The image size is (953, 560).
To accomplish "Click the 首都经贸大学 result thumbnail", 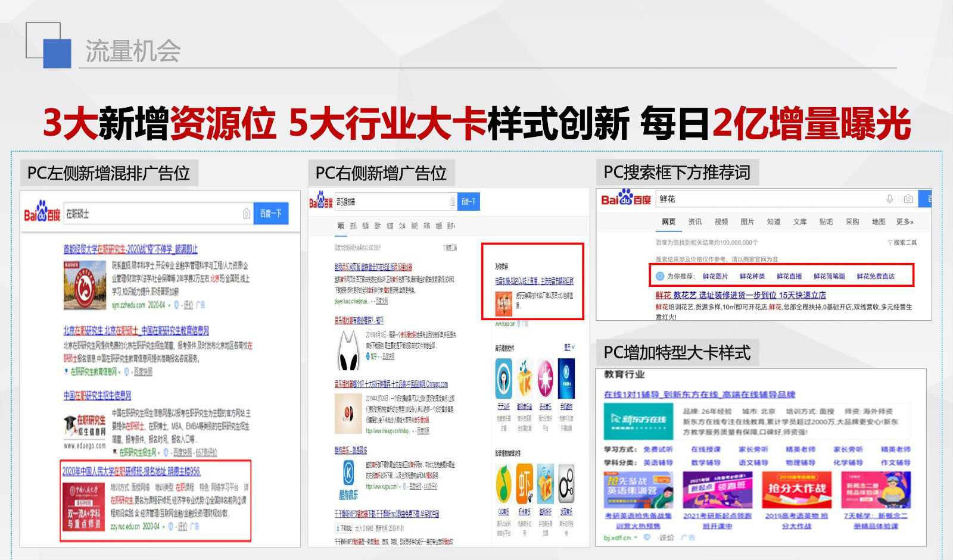I will [x=85, y=284].
